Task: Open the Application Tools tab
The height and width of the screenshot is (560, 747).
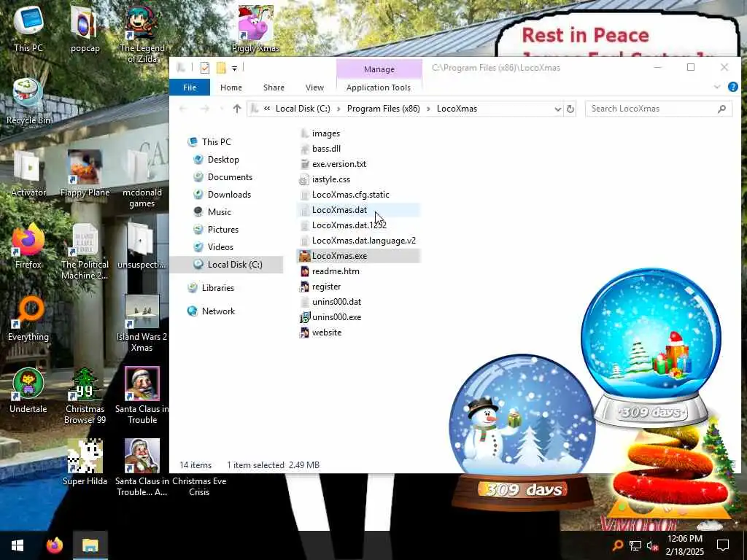Action: pos(379,87)
